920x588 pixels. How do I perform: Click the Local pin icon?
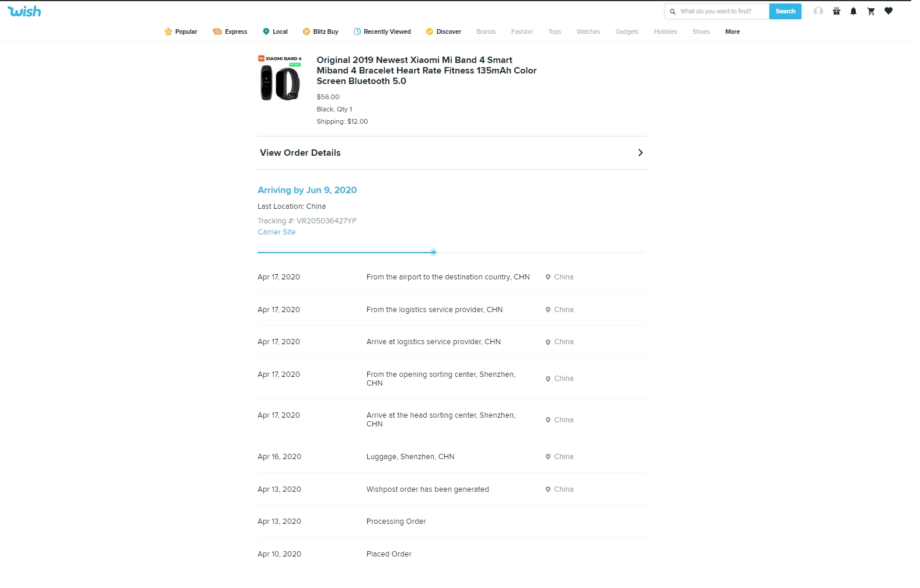[266, 32]
